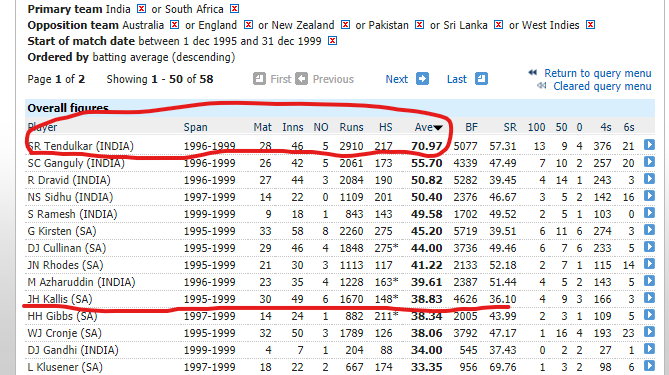Sort by the Player column header
This screenshot has height=375, width=669.
point(42,127)
